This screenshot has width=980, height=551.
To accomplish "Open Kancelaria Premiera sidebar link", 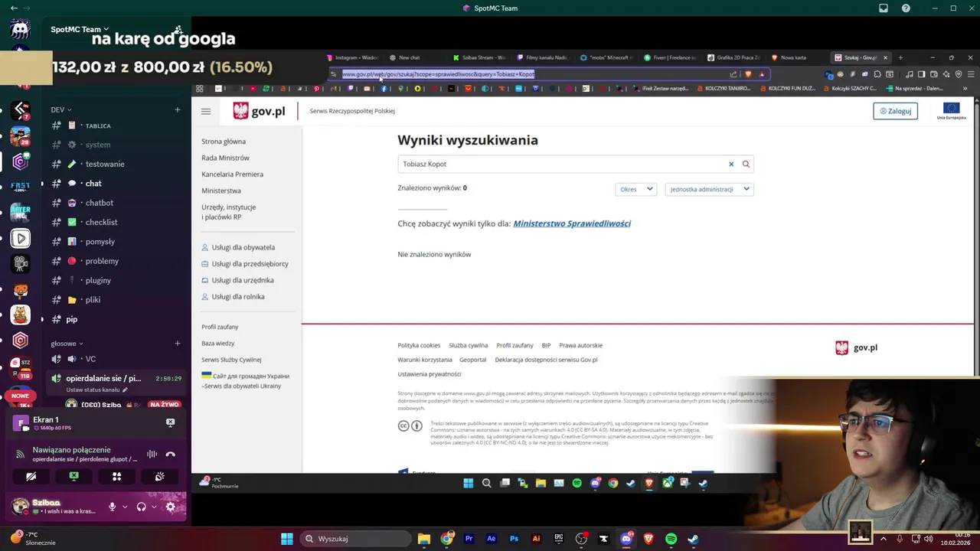I will click(232, 174).
